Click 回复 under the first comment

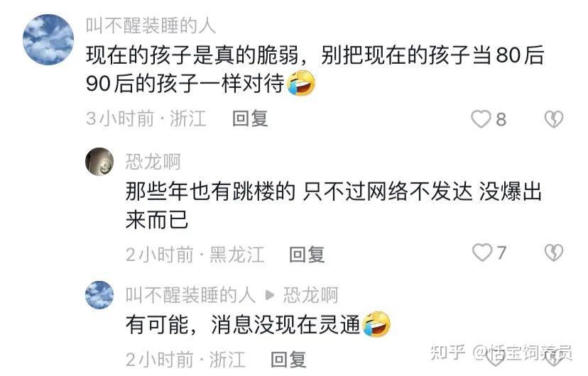pyautogui.click(x=250, y=118)
